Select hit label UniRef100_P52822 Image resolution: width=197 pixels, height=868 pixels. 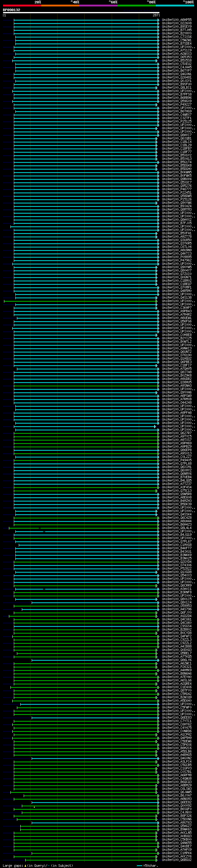pos(177,569)
